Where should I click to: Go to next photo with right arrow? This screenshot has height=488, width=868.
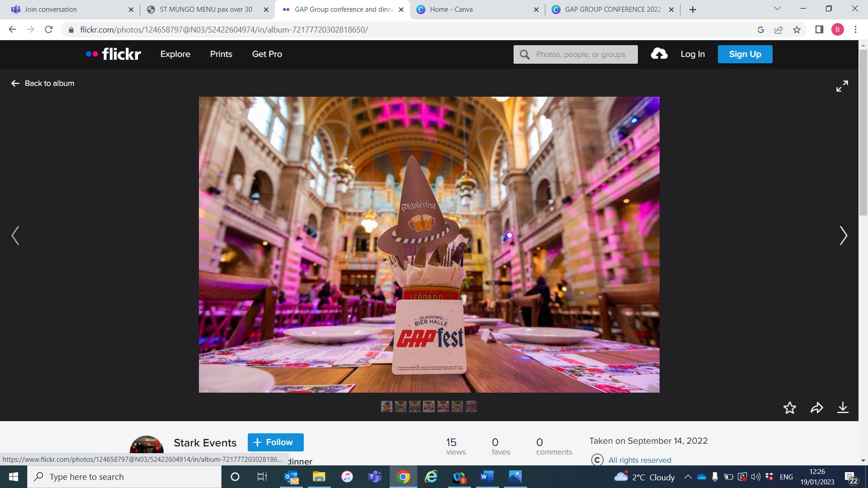tap(843, 235)
